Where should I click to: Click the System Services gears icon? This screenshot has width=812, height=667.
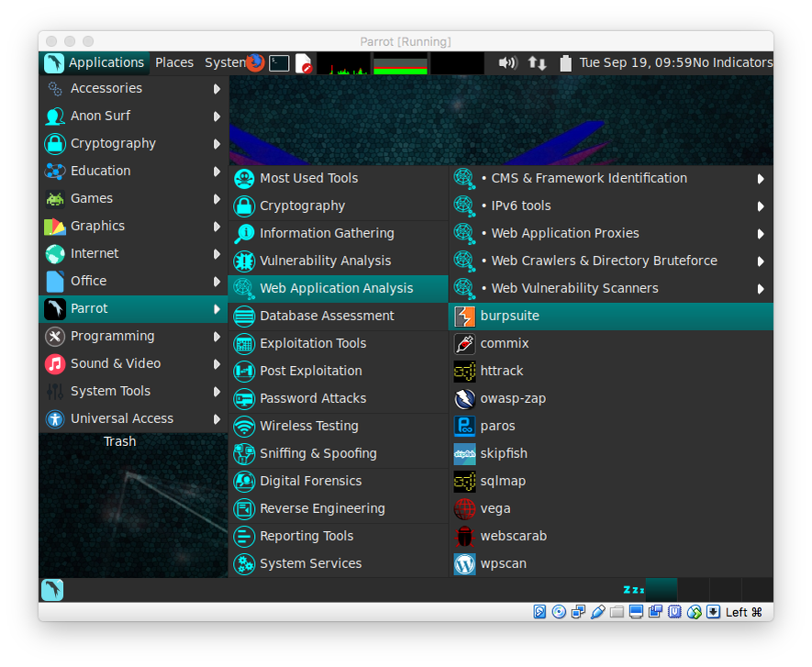[244, 563]
